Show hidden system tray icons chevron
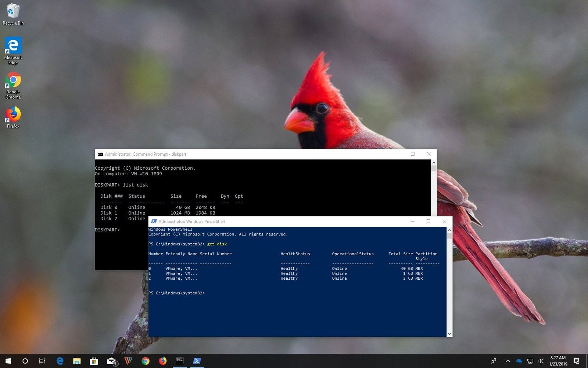 (508, 361)
